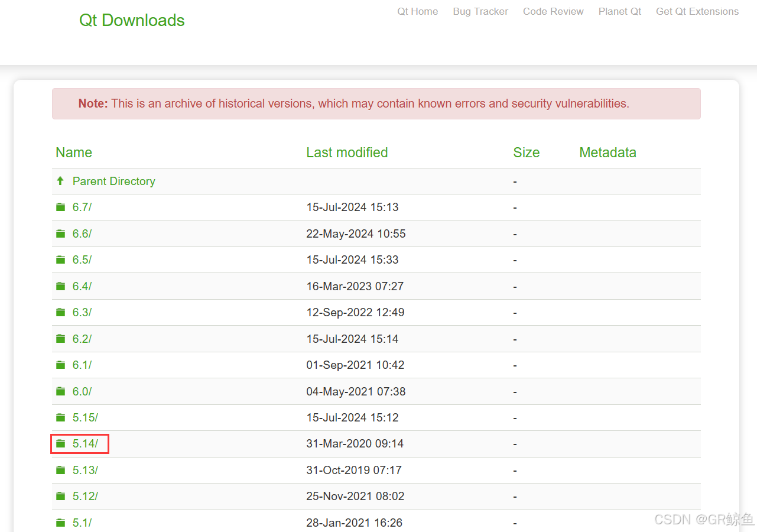Open the 6.5/ directory link

tap(82, 260)
